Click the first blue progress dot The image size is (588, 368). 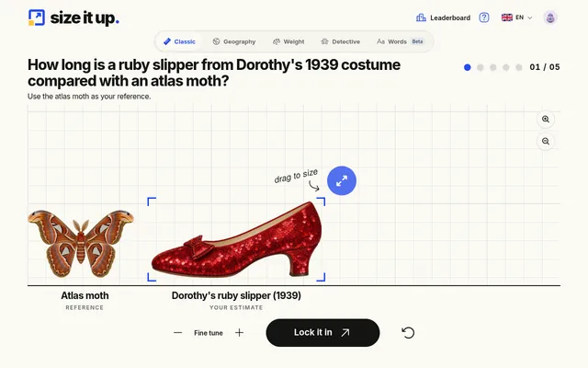pyautogui.click(x=468, y=67)
